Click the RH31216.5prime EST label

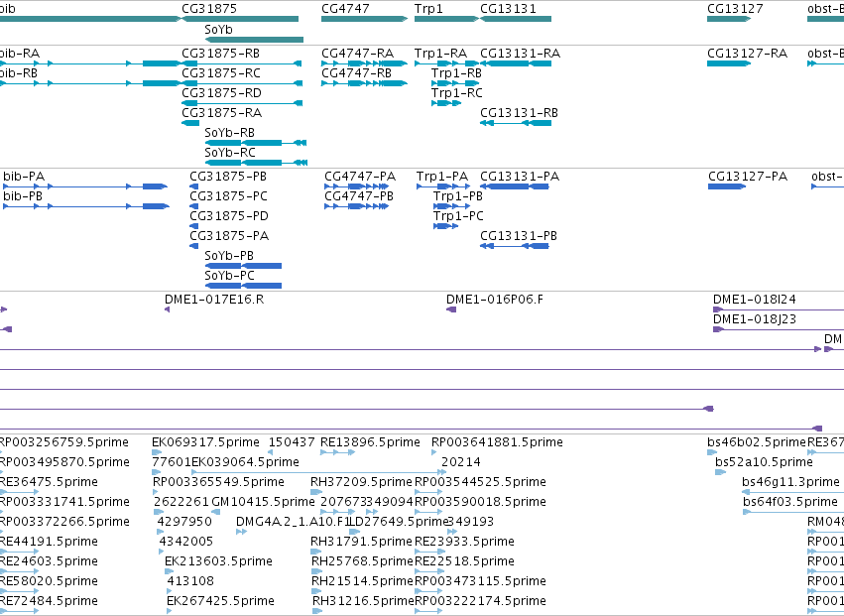coord(363,601)
